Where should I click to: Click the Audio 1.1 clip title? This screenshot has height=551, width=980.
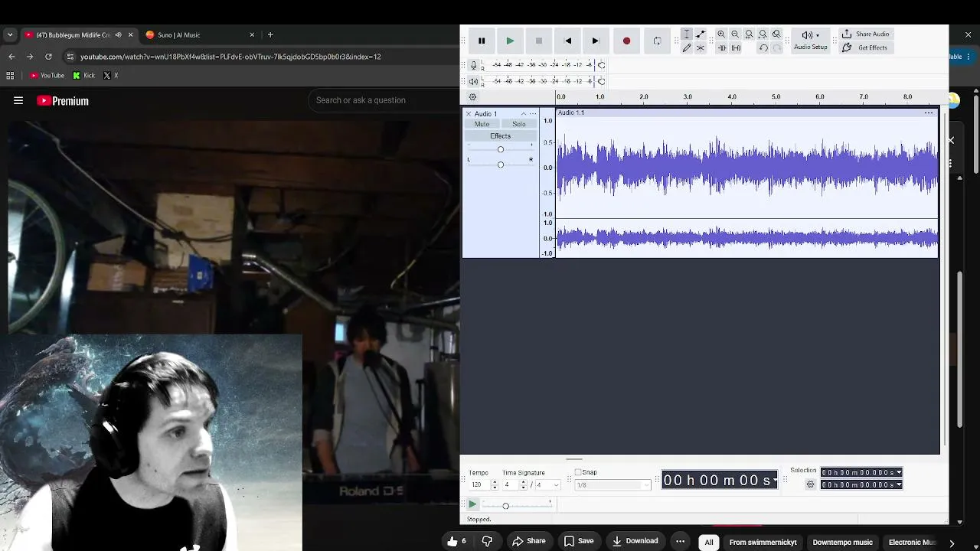pyautogui.click(x=571, y=112)
